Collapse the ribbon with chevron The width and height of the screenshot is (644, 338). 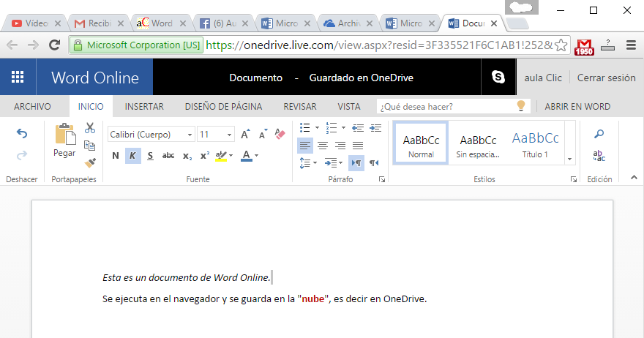(634, 178)
